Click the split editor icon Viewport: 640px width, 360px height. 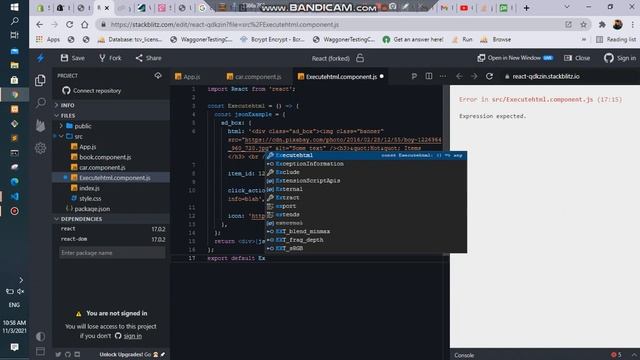pos(429,76)
